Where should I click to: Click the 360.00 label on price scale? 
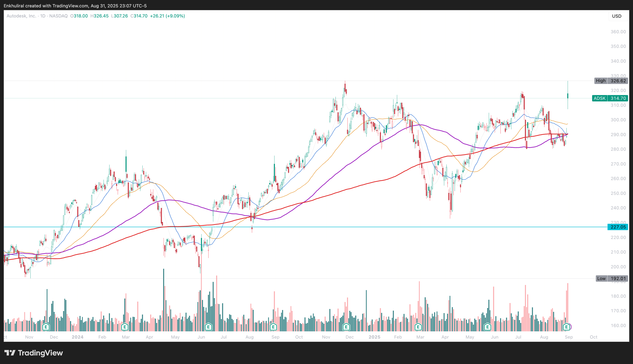(x=618, y=32)
